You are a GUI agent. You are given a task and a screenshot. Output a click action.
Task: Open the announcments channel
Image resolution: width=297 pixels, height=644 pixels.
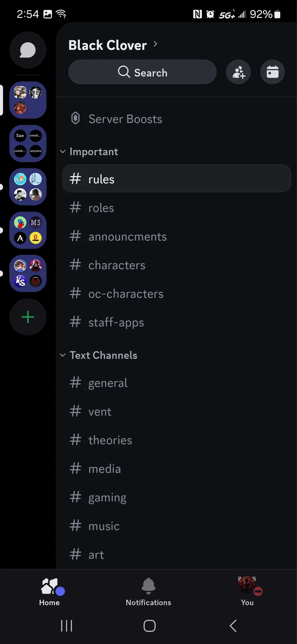[x=127, y=236]
